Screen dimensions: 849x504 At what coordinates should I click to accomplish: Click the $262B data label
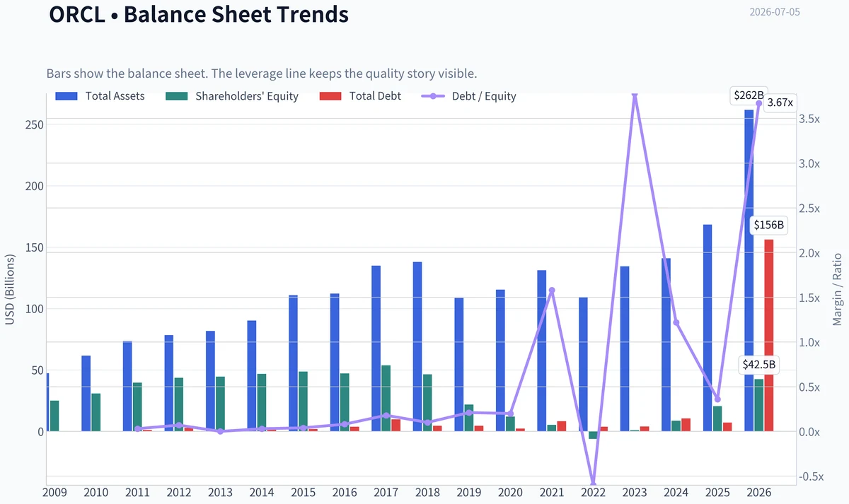749,95
